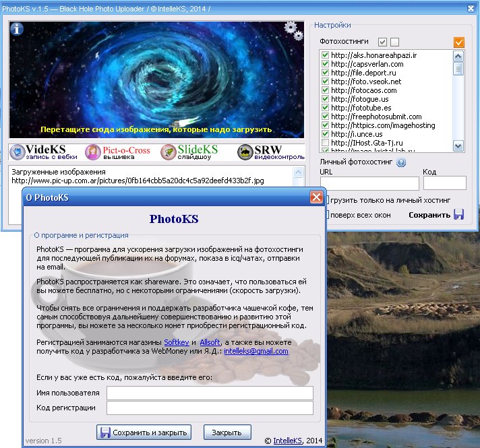Toggle http://freephotosubmit.com checkbox

point(325,117)
